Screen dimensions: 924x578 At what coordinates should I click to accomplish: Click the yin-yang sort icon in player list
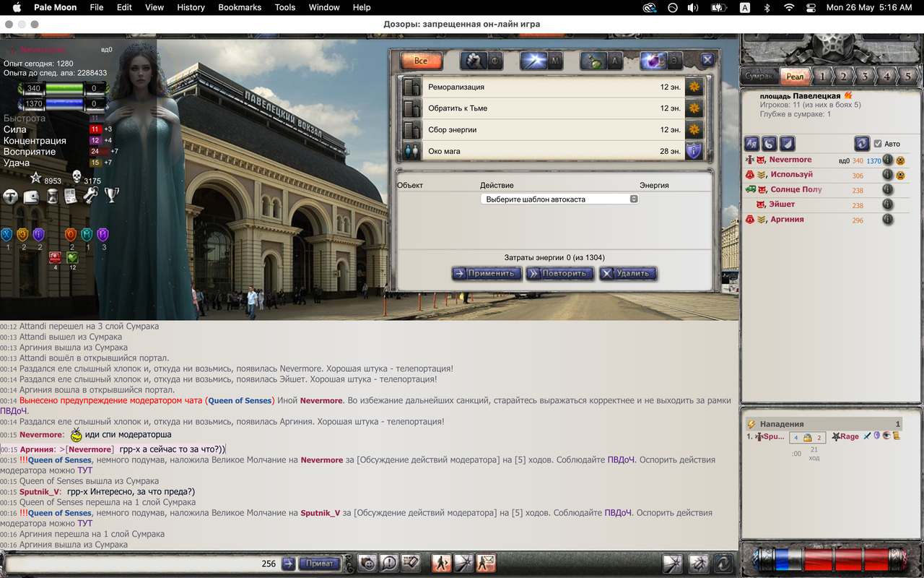770,143
